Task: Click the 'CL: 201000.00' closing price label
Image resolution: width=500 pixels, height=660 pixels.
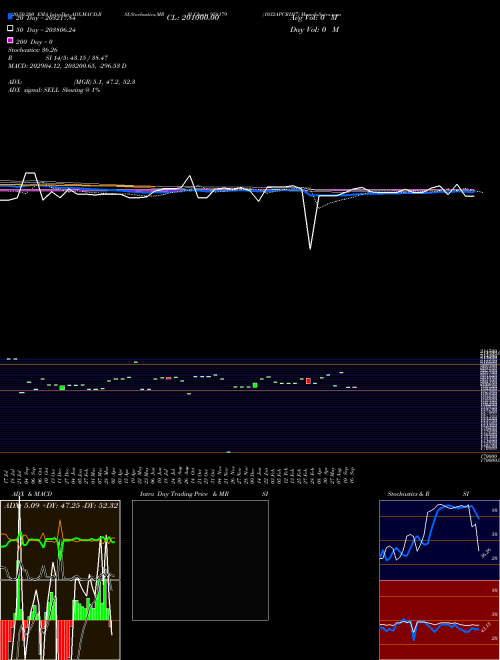Action: click(x=193, y=18)
